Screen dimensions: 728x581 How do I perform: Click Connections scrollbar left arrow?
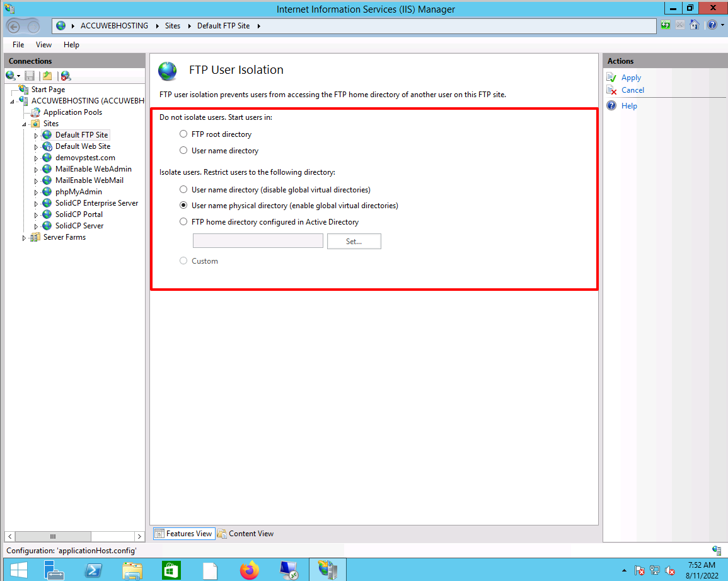9,536
